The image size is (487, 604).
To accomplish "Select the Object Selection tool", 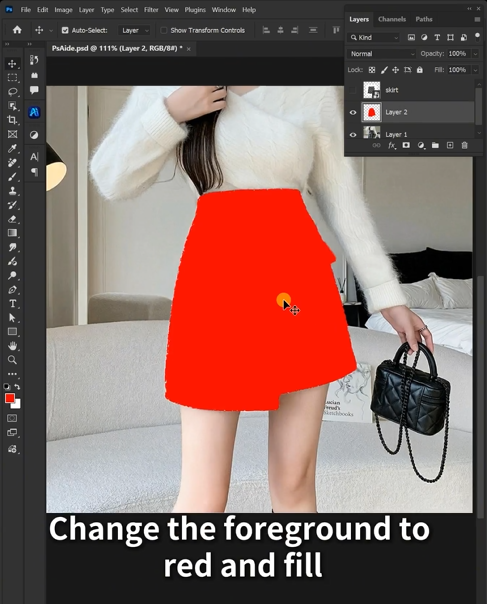I will coord(12,106).
